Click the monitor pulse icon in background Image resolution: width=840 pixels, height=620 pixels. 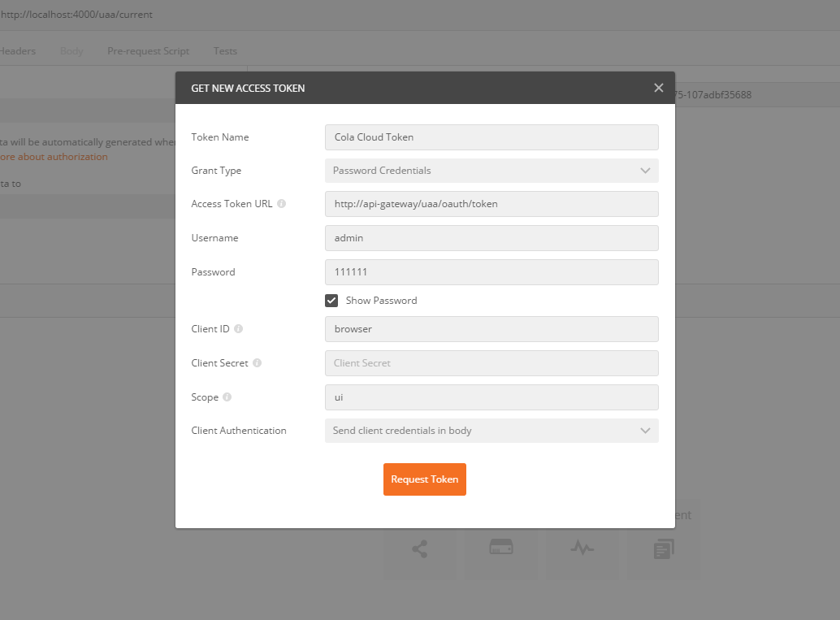(x=582, y=548)
